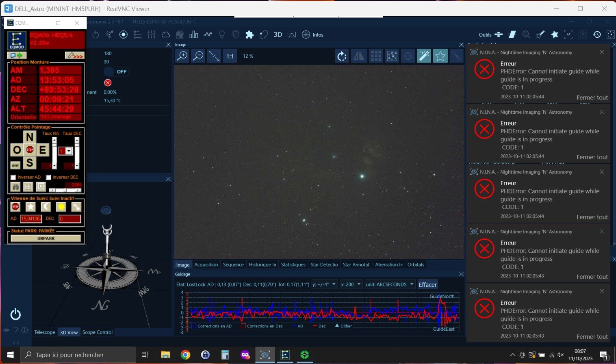Click the flip image icon
The height and width of the screenshot is (364, 616).
[358, 56]
